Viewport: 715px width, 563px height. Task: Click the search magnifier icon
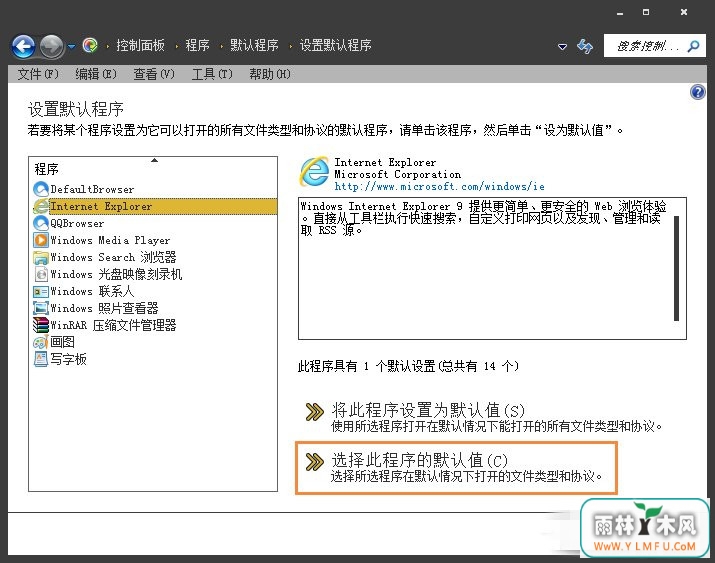coord(694,46)
